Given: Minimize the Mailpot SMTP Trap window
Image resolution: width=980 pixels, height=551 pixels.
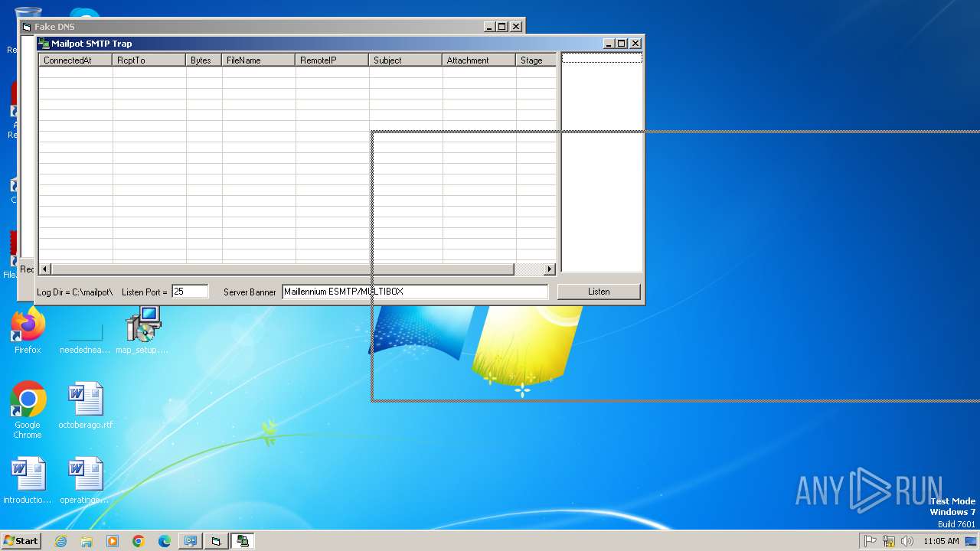Looking at the screenshot, I should [x=609, y=44].
